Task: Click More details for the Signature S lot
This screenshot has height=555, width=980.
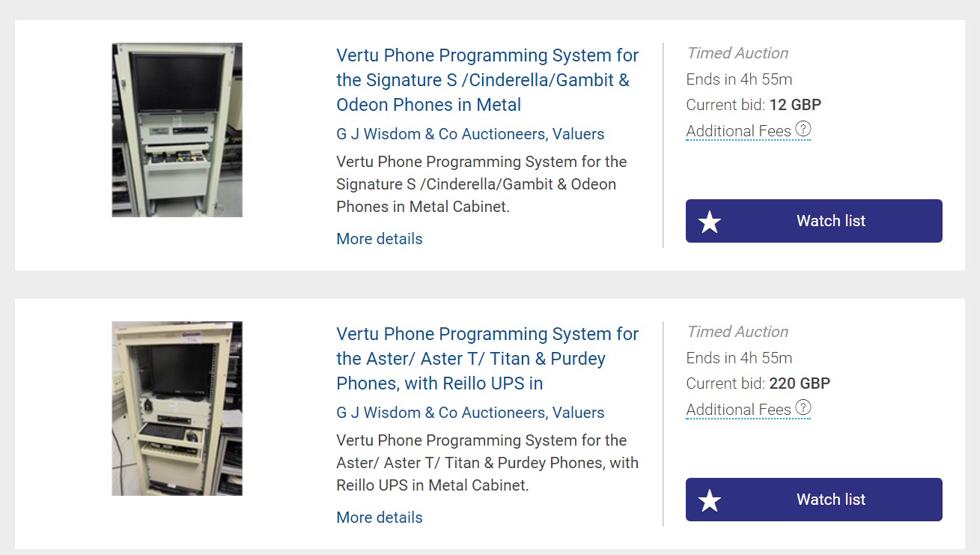Action: pyautogui.click(x=380, y=239)
